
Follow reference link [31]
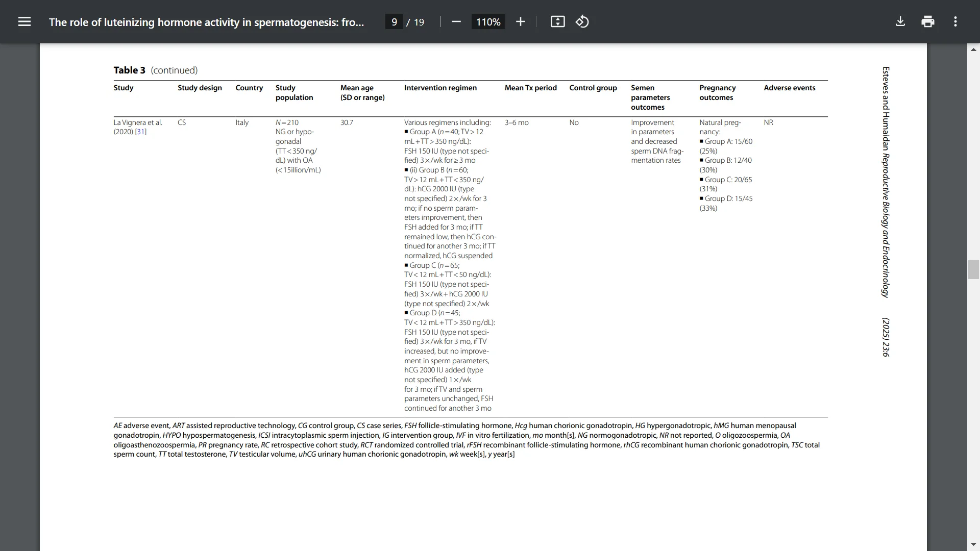click(x=141, y=132)
